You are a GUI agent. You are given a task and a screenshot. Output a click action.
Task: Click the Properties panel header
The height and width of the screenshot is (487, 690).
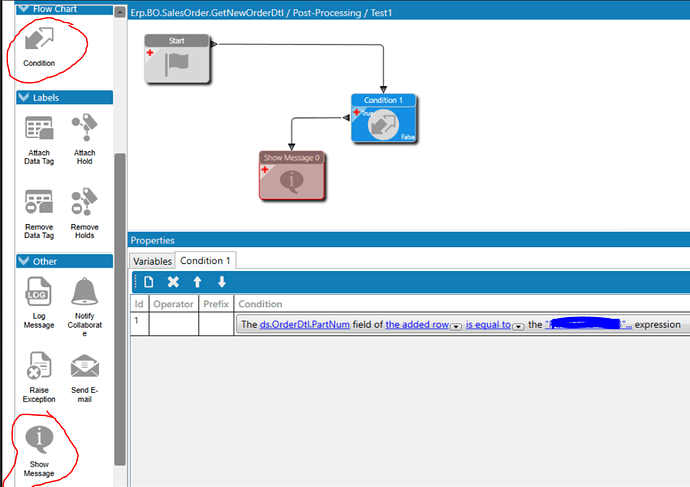[409, 240]
